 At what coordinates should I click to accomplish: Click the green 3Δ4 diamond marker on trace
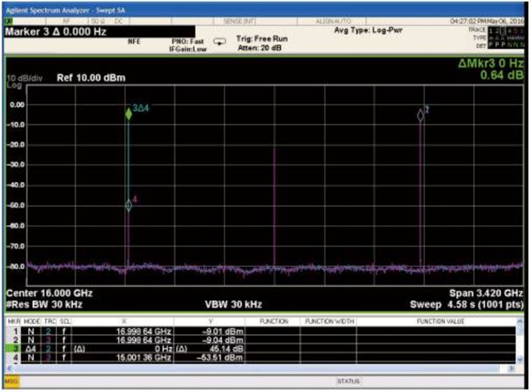pyautogui.click(x=128, y=114)
